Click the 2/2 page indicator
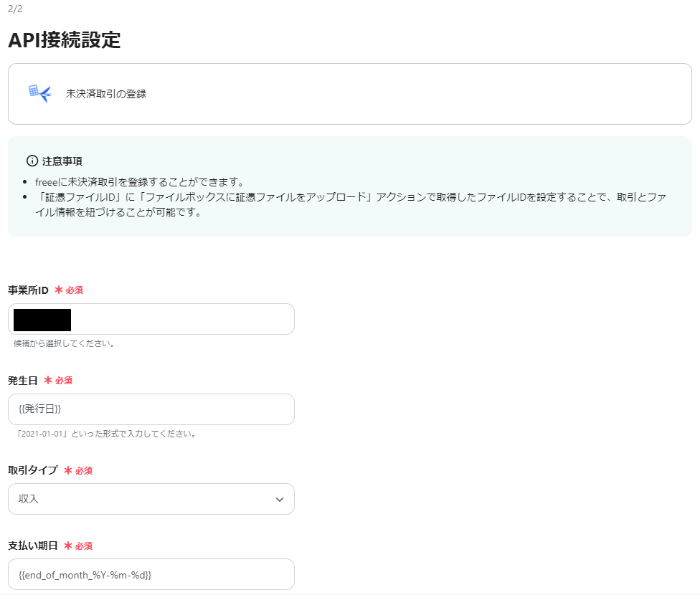This screenshot has height=595, width=700. tap(14, 10)
